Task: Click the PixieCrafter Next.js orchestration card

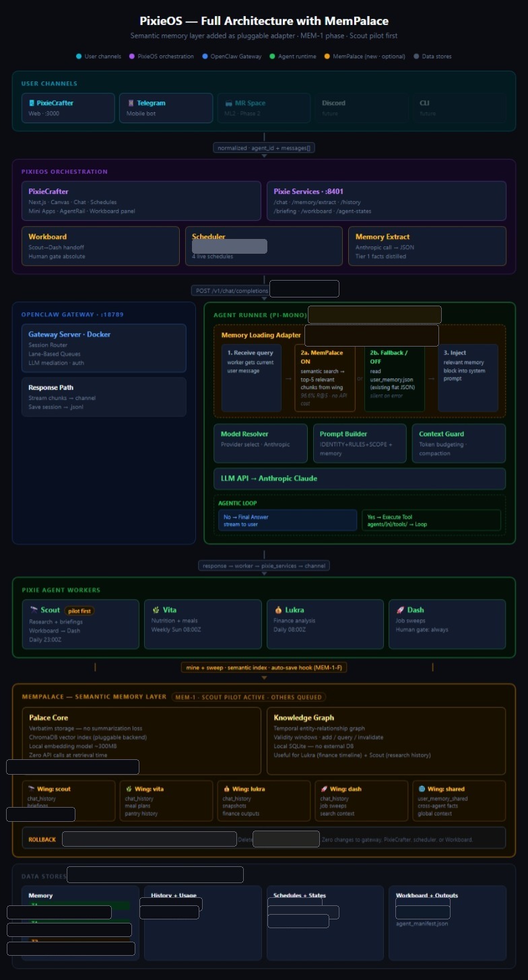Action: point(141,201)
